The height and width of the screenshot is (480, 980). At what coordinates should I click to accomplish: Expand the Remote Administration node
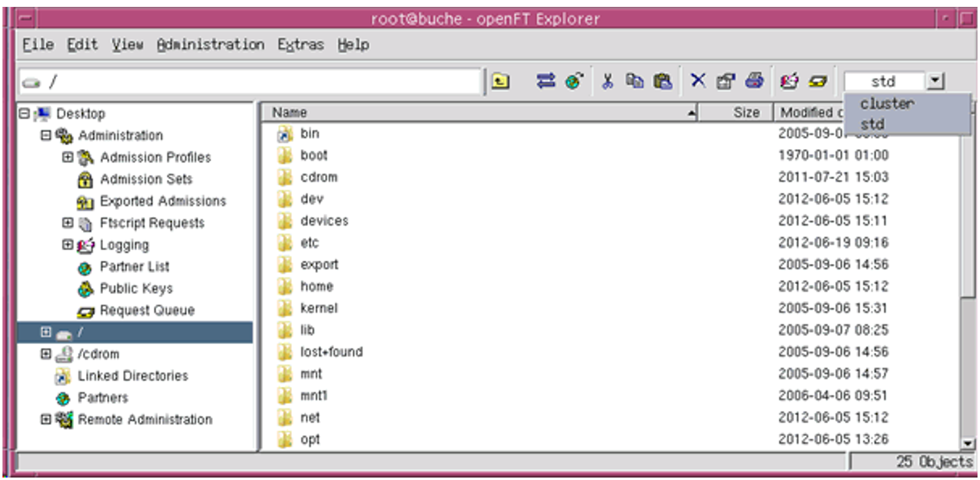click(46, 419)
